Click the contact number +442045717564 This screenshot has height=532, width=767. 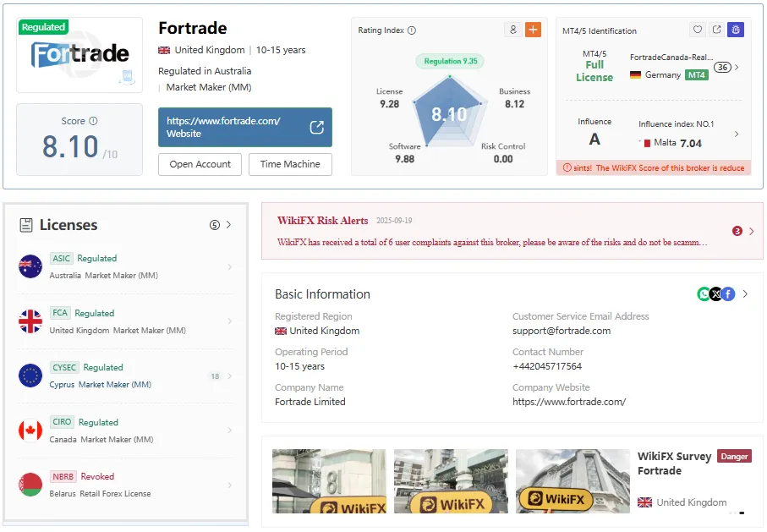tap(547, 366)
